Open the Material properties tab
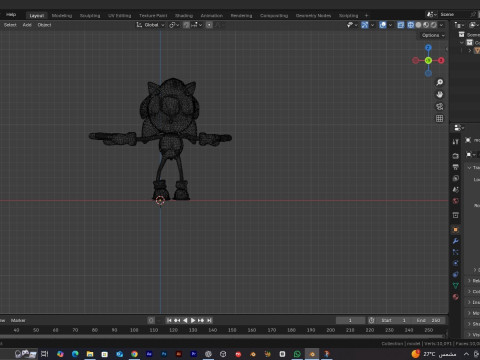The image size is (480, 360). (x=456, y=297)
